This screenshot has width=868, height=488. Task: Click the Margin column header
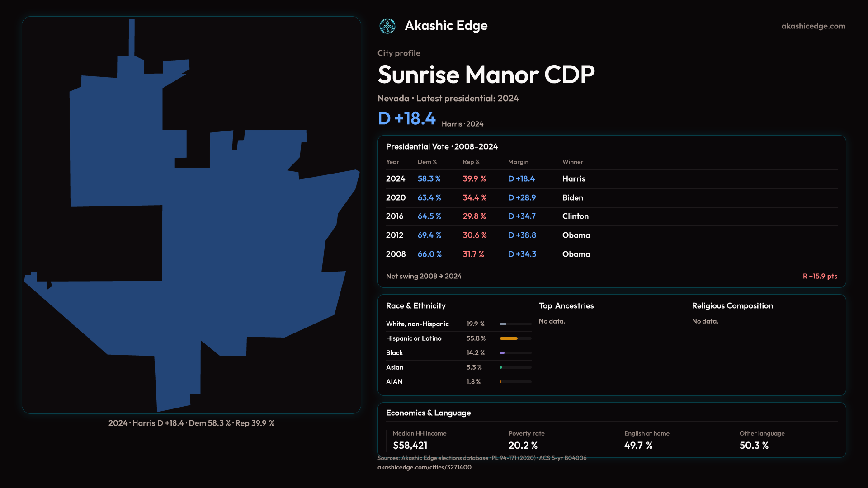(518, 162)
